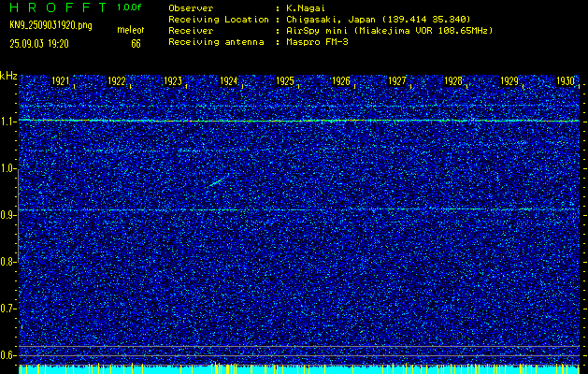Click the Receiving antenna label
This screenshot has height=374, width=588.
[x=216, y=42]
